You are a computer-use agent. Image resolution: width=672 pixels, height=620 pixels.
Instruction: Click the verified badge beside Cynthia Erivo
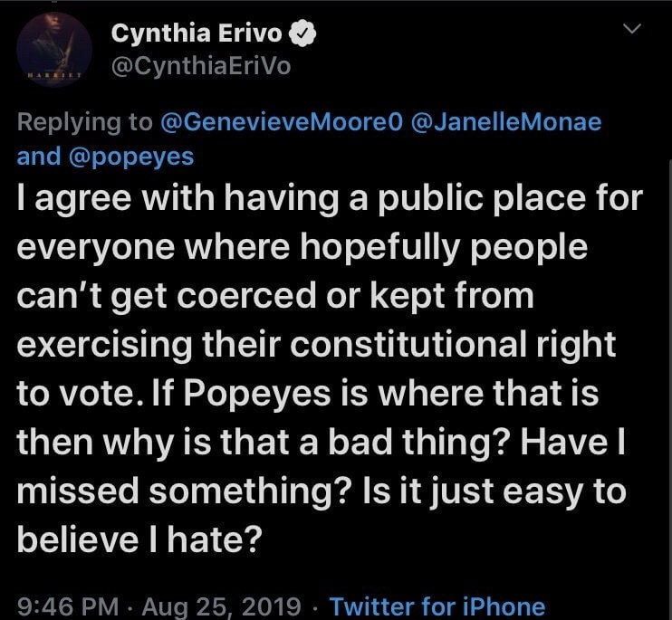point(304,35)
